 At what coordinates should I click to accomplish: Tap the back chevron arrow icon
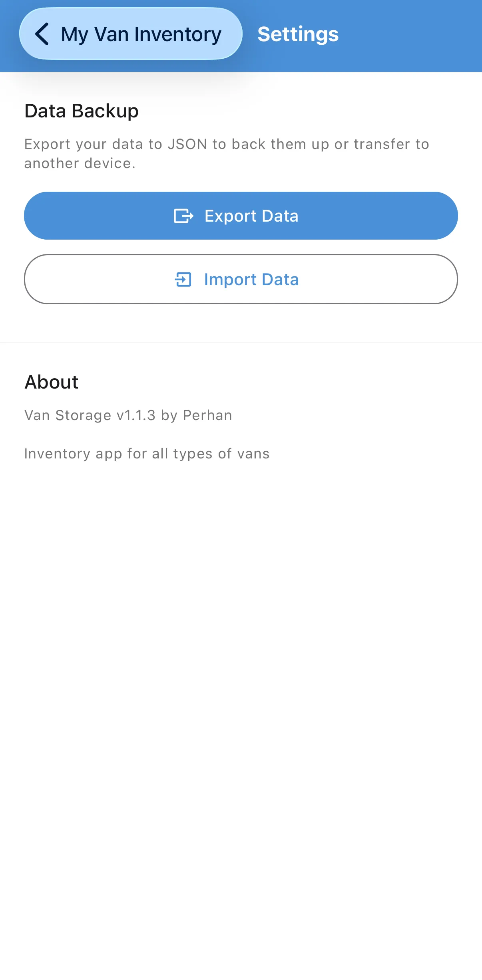click(42, 34)
